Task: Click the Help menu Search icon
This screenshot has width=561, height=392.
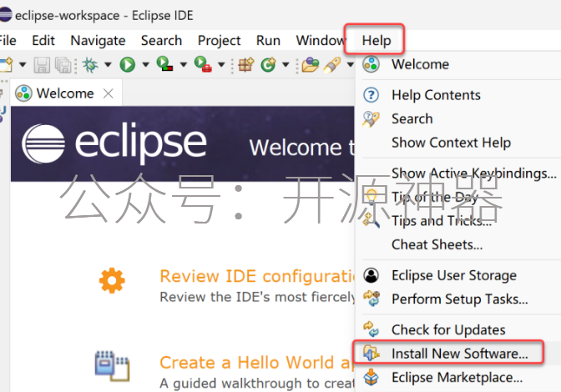Action: tap(371, 119)
